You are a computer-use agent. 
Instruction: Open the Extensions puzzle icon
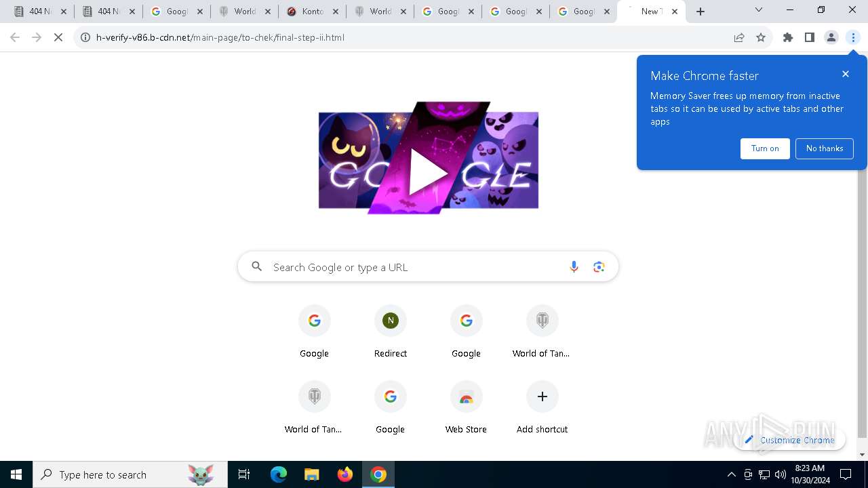click(x=788, y=38)
